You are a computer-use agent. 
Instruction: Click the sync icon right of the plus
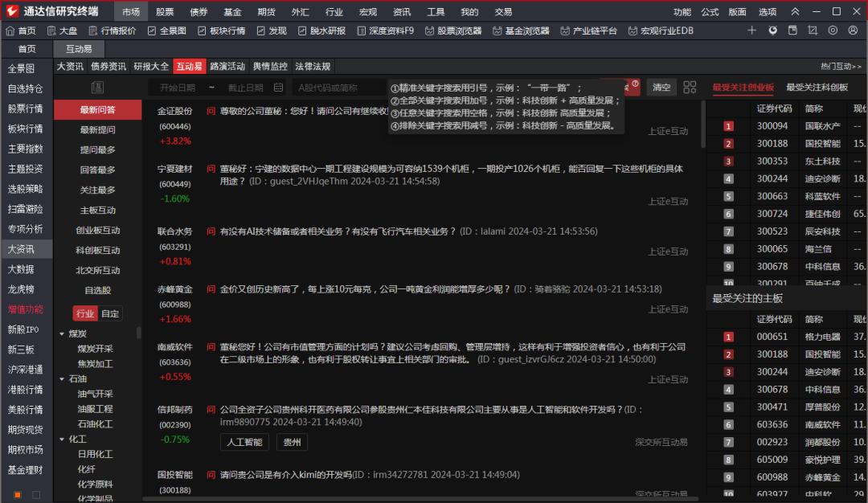coord(773,31)
